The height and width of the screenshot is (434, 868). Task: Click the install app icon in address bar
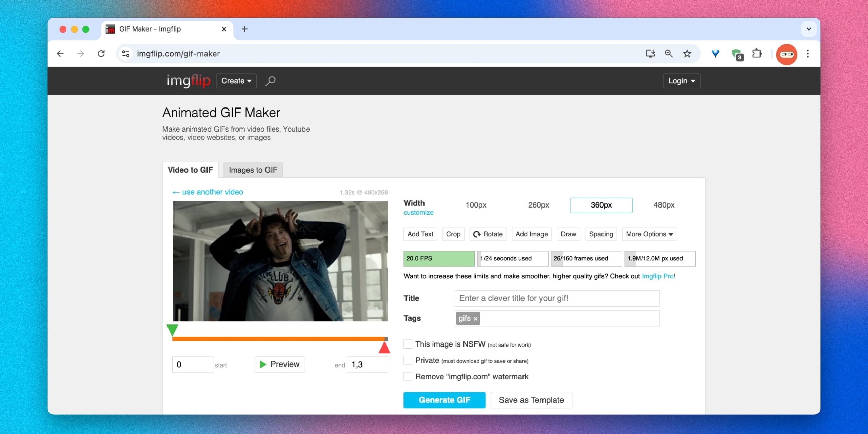click(650, 54)
